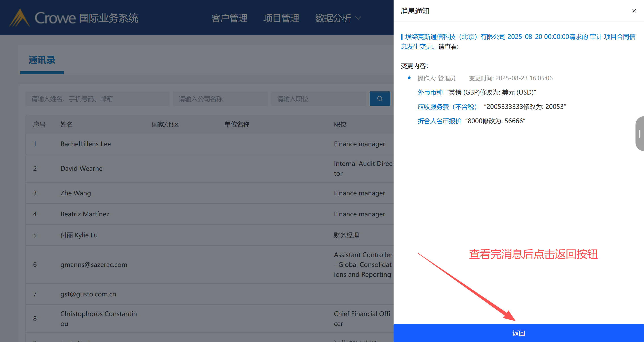Select the David Wearne contact row
644x342 pixels.
pyautogui.click(x=81, y=169)
